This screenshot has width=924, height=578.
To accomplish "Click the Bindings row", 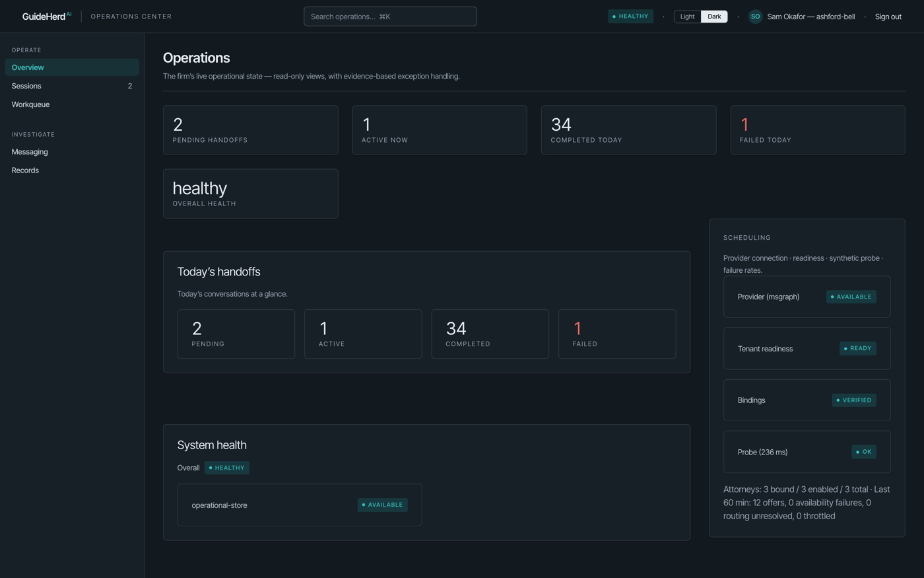I will pyautogui.click(x=807, y=400).
